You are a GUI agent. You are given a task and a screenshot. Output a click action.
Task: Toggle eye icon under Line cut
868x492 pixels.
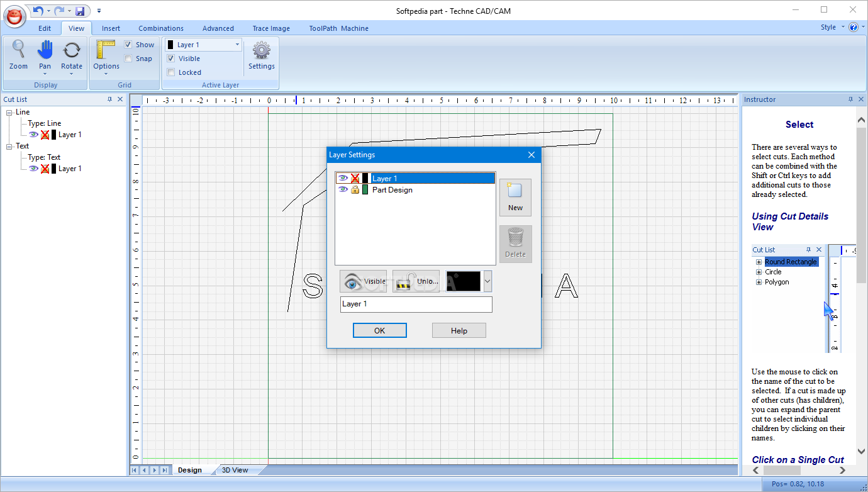coord(34,134)
